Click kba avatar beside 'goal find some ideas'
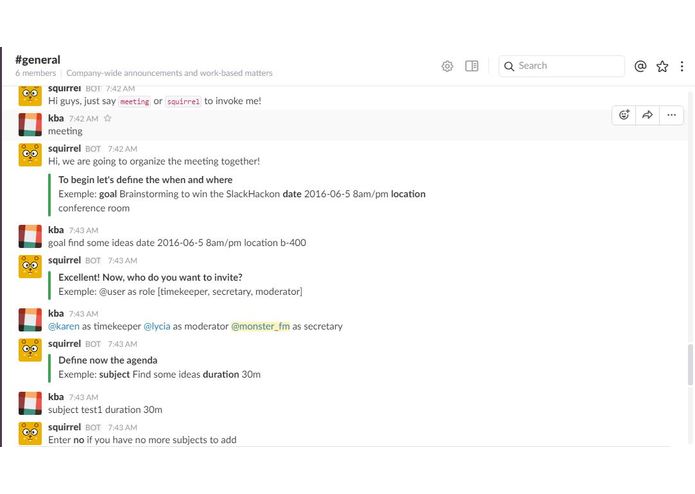Screen dimensions: 695x494 (30, 236)
